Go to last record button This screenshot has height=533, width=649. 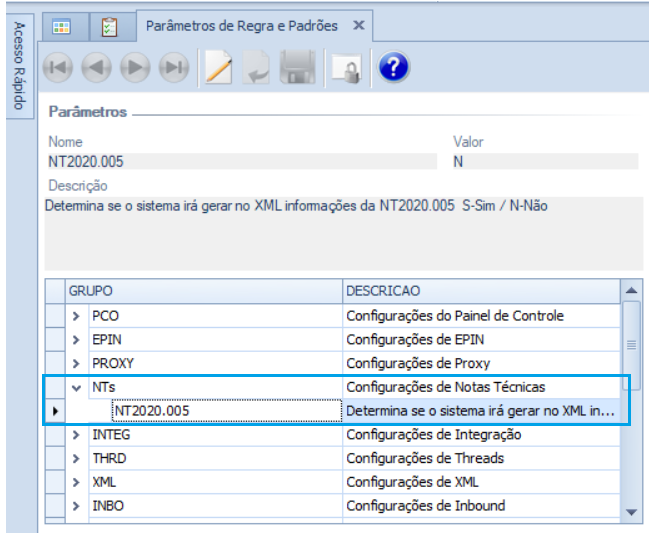(x=174, y=67)
